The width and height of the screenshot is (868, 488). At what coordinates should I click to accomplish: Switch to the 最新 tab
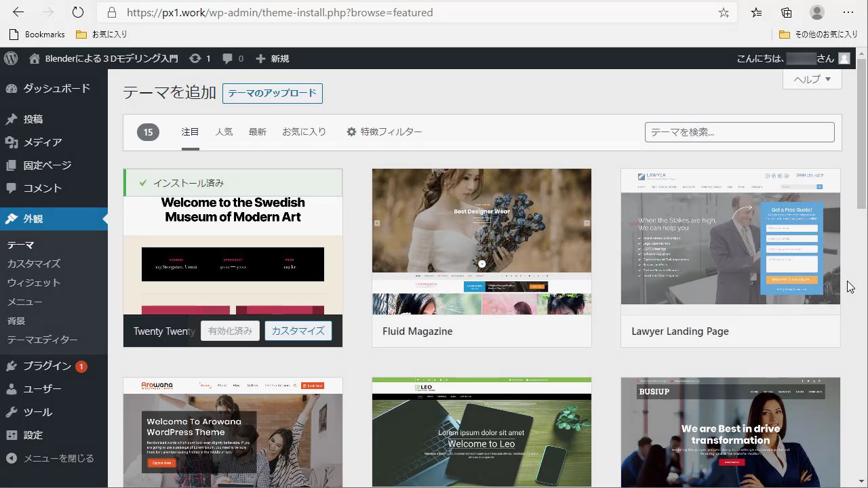tap(257, 132)
